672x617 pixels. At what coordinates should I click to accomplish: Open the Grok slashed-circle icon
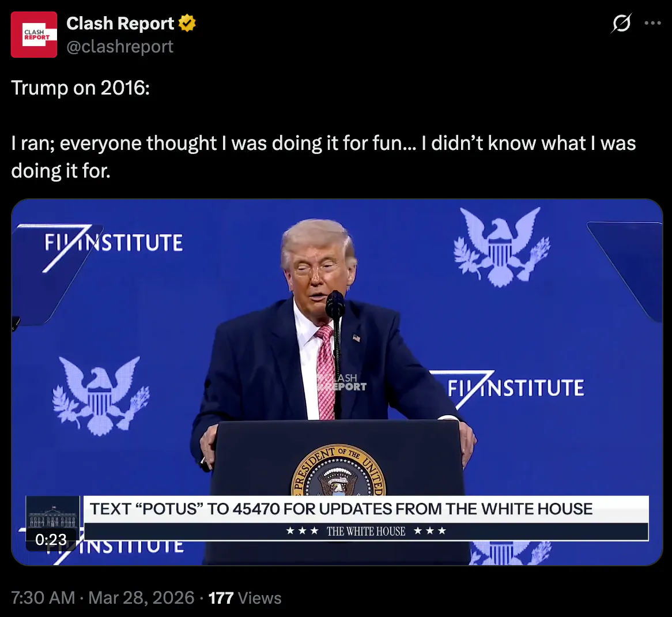click(x=621, y=23)
